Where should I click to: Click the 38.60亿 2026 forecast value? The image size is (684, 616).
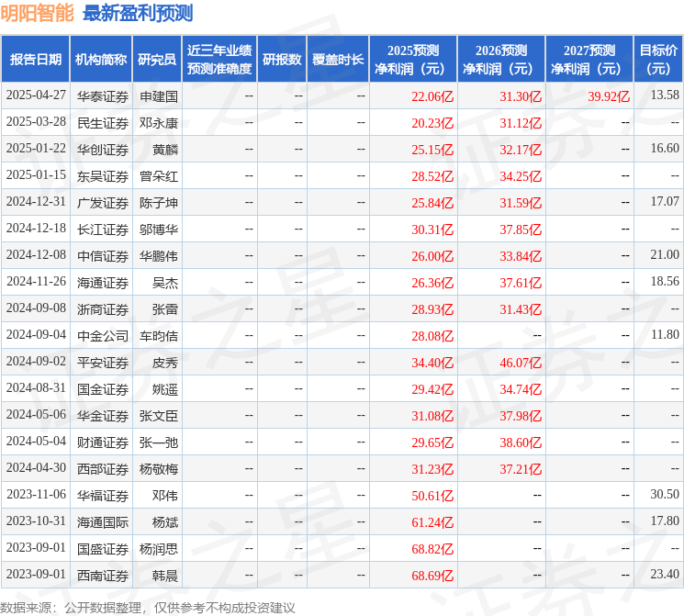(521, 442)
